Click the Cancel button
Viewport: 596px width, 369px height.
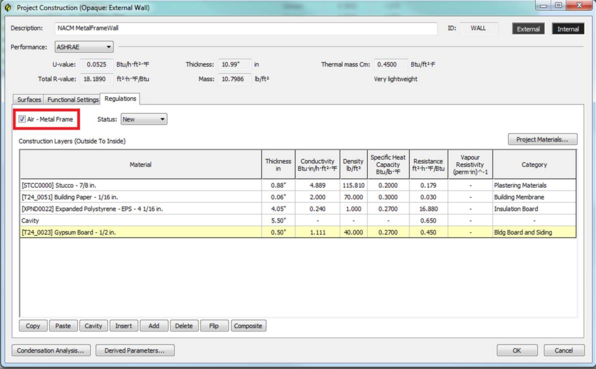(564, 350)
